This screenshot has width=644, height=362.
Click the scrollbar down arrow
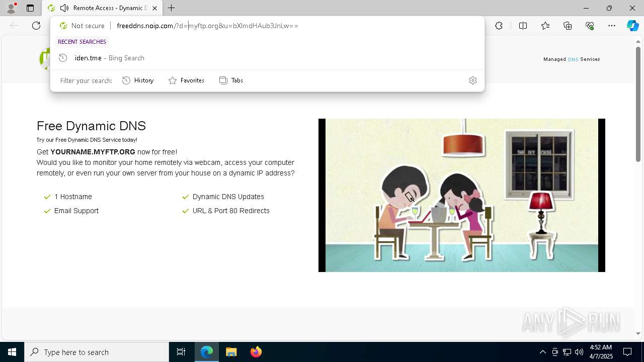click(x=638, y=333)
